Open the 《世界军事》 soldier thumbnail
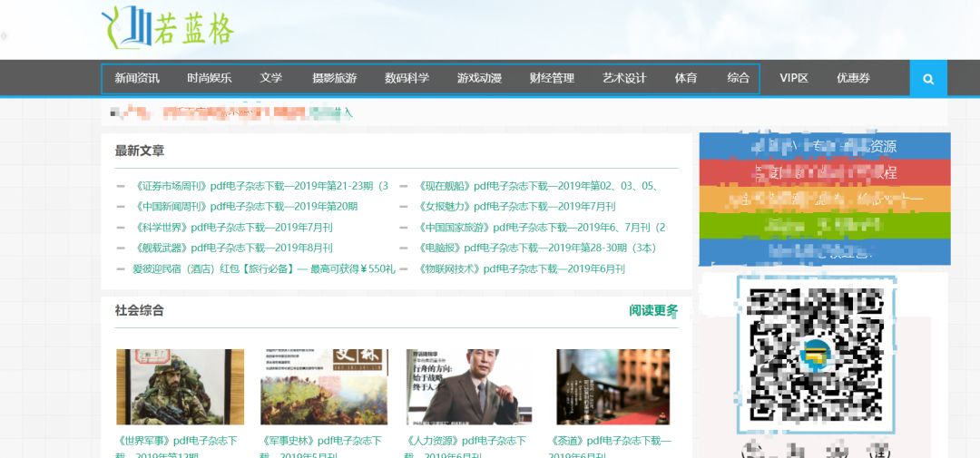Viewport: 980px width, 458px height. (180, 386)
